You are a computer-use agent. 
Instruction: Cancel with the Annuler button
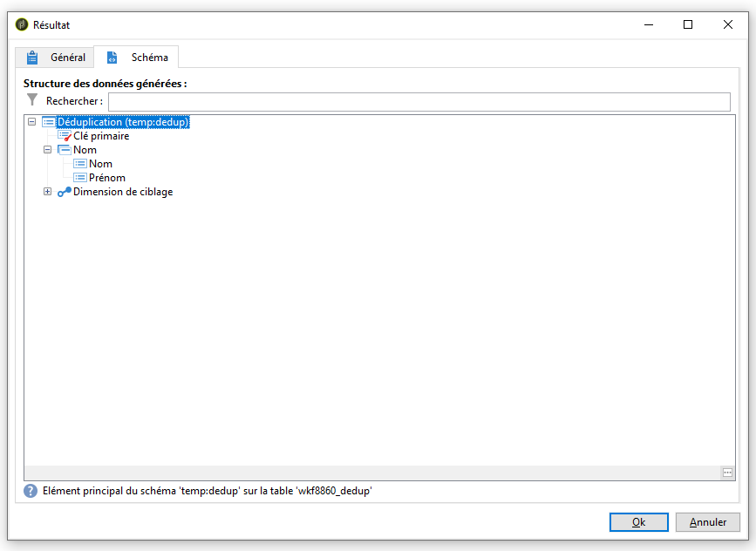(x=708, y=522)
